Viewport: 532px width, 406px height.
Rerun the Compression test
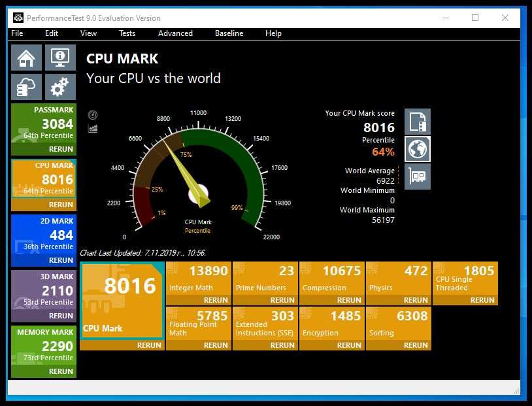pos(349,301)
